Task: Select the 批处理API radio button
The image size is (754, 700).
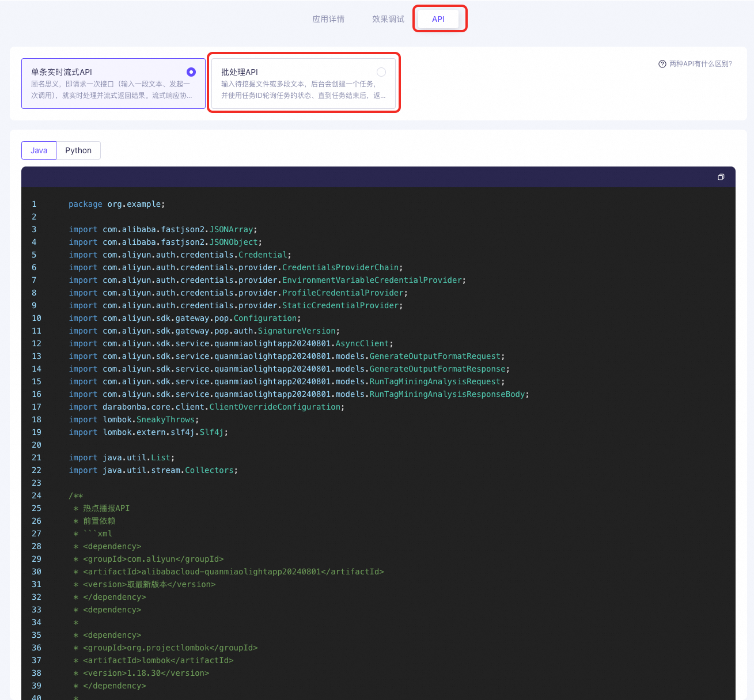Action: (x=381, y=72)
